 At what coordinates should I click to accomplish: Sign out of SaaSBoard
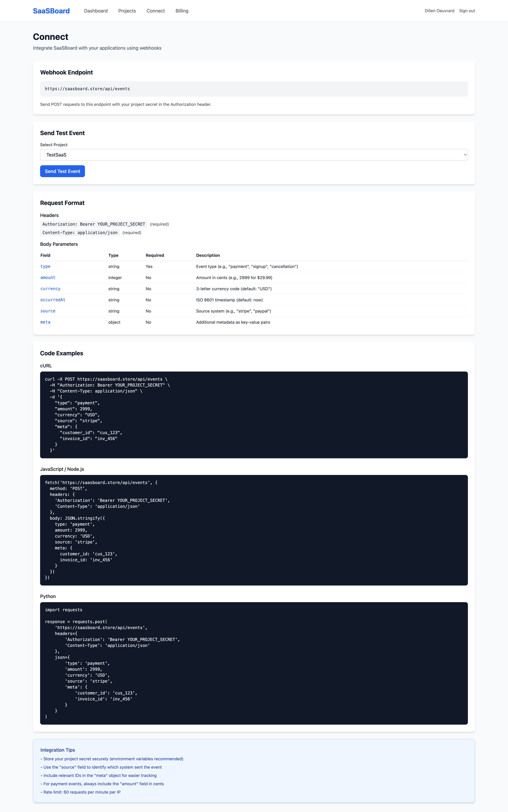click(x=467, y=10)
